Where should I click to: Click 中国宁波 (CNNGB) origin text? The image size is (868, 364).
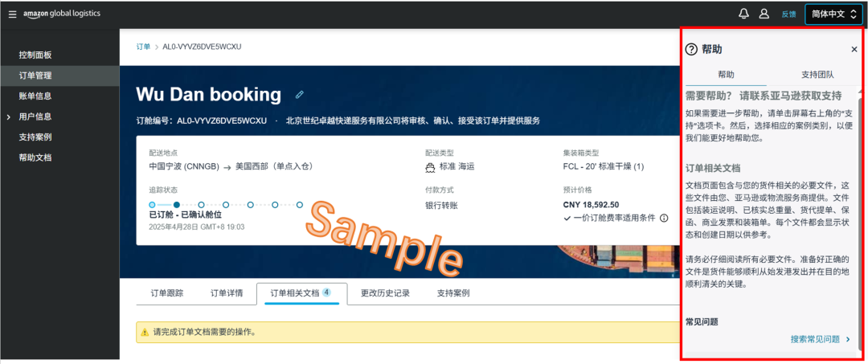point(184,166)
